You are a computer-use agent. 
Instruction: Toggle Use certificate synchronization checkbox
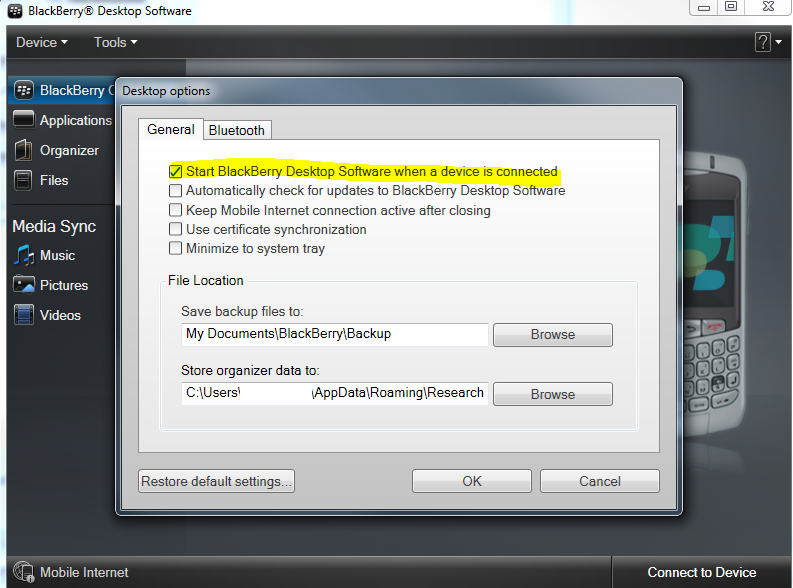[175, 229]
